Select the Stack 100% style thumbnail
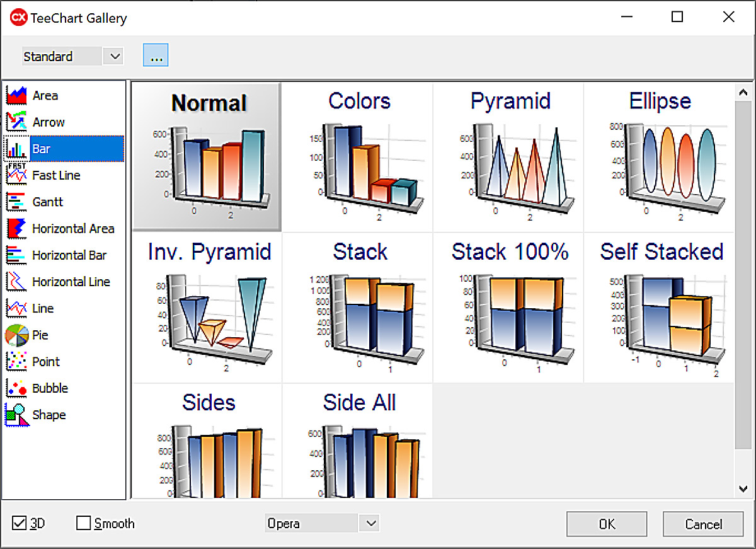The image size is (756, 549). coord(509,308)
